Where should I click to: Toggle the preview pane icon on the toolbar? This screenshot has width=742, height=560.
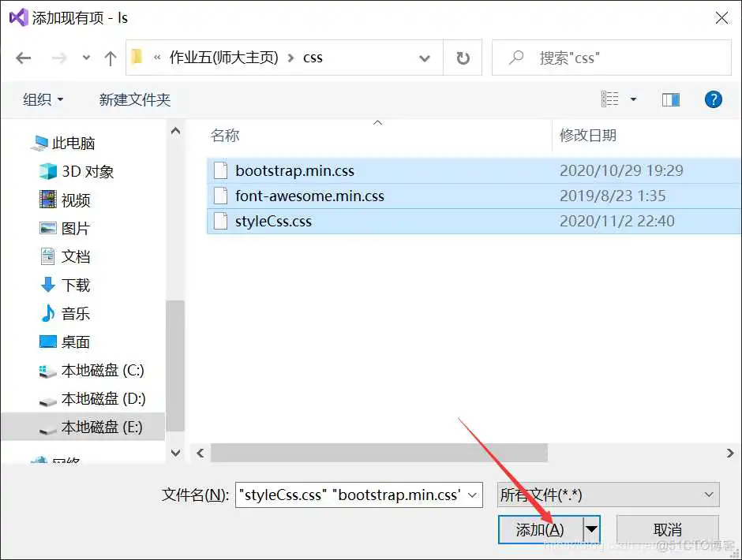672,99
